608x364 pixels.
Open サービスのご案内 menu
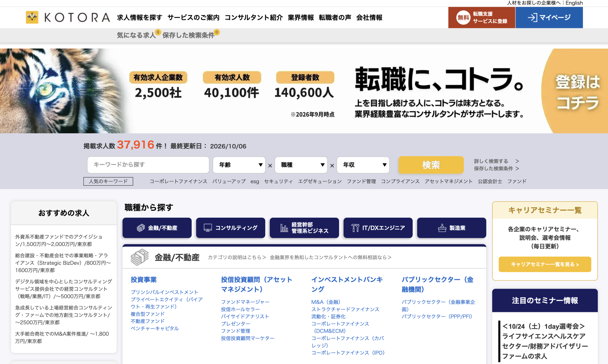pos(194,17)
